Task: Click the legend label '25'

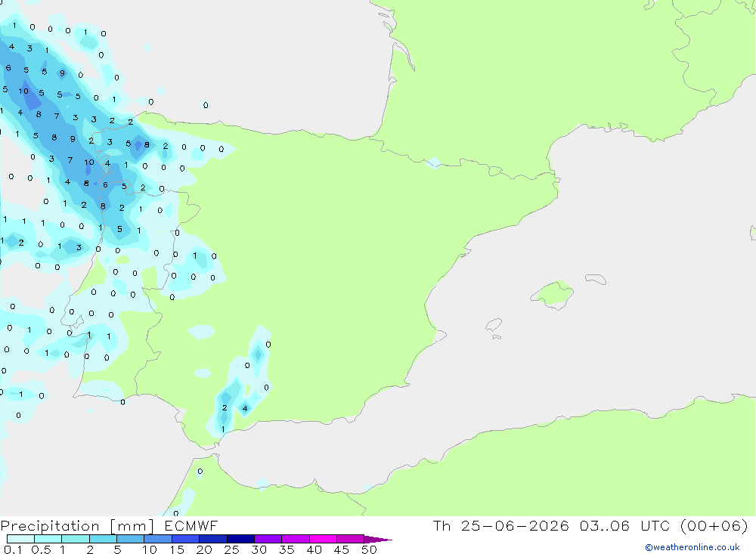Action: pyautogui.click(x=232, y=549)
